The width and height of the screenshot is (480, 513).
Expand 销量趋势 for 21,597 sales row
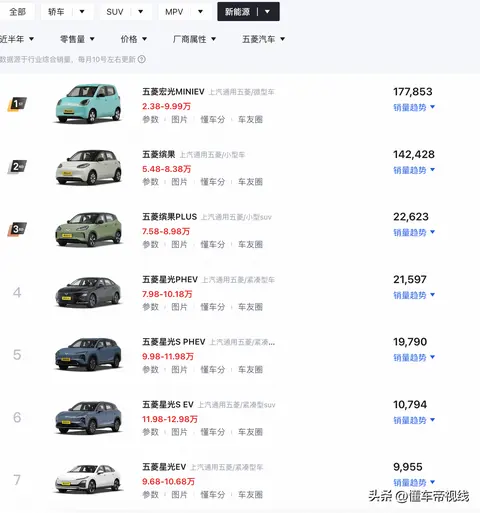pos(414,295)
